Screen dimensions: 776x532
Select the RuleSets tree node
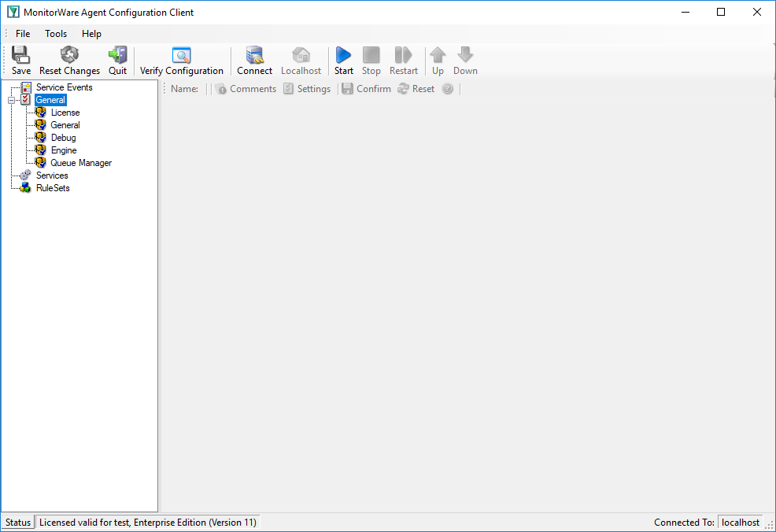[53, 188]
